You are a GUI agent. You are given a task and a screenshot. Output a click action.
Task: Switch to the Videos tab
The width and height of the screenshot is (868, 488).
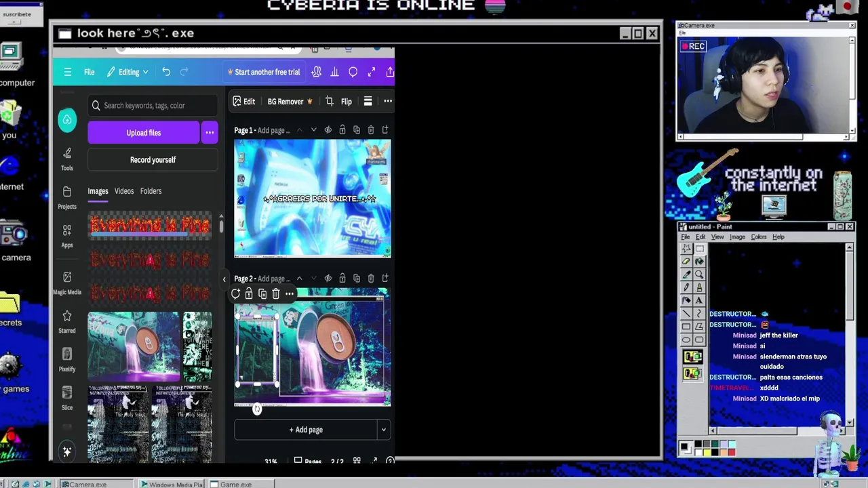point(124,191)
